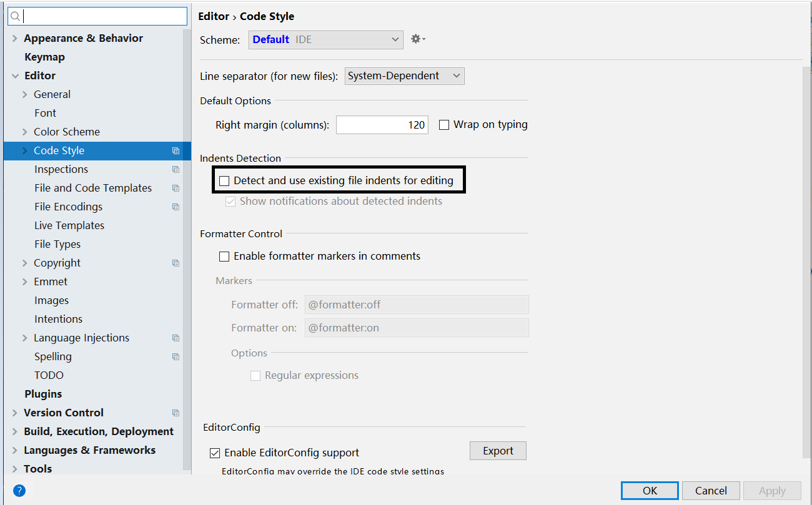Toggle the Wrap on typing checkbox

(444, 125)
